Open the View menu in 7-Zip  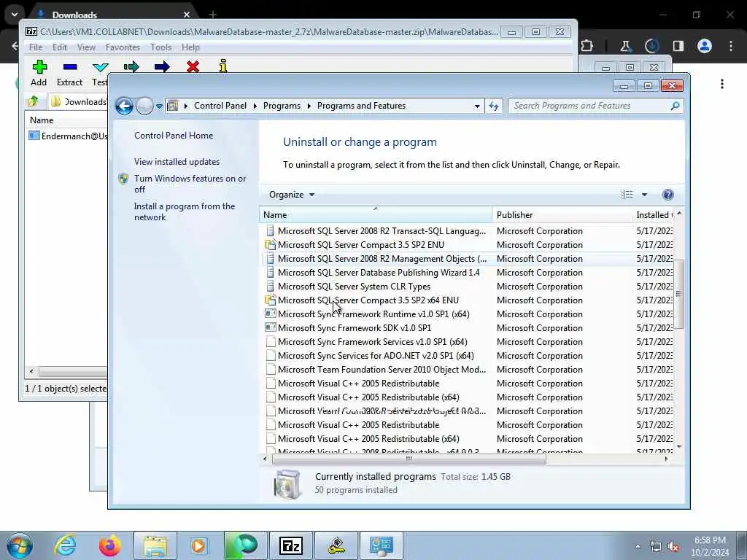tap(86, 47)
